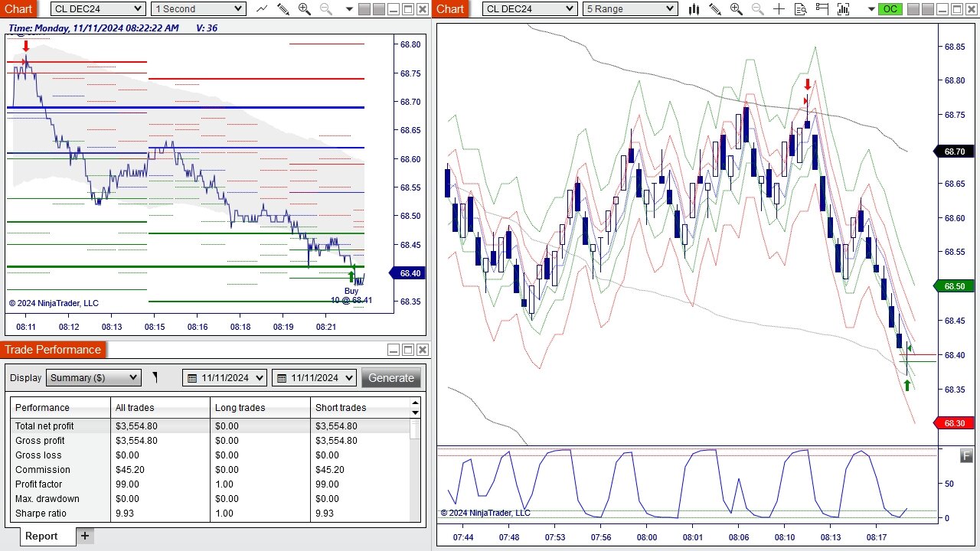Select the Gross loss row label

click(x=37, y=455)
